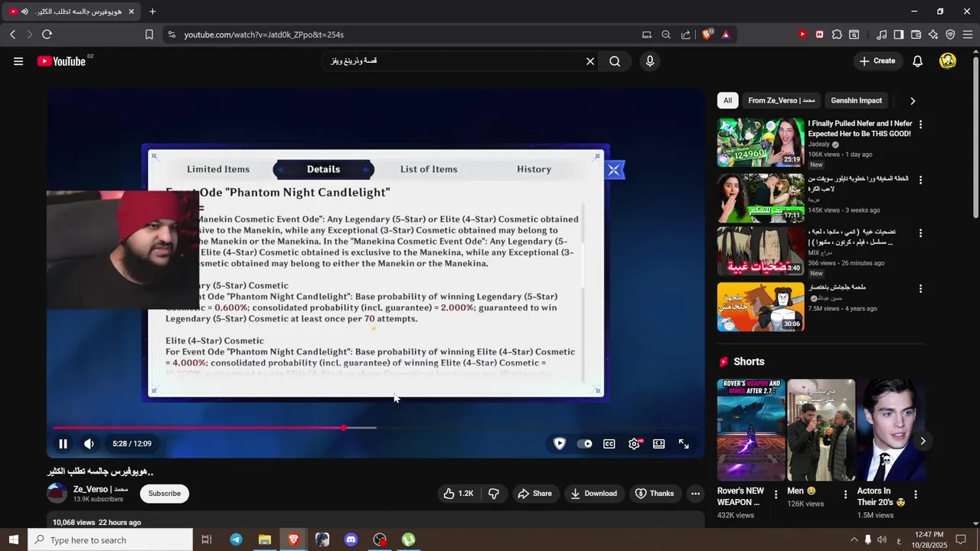Switch to theater mode
The height and width of the screenshot is (551, 980).
point(658,444)
